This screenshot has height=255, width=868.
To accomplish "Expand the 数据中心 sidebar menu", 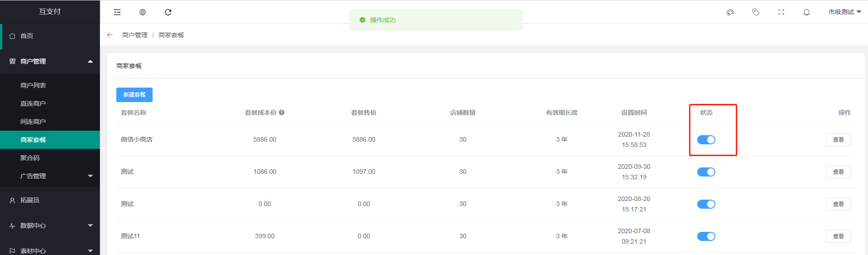I will [50, 226].
